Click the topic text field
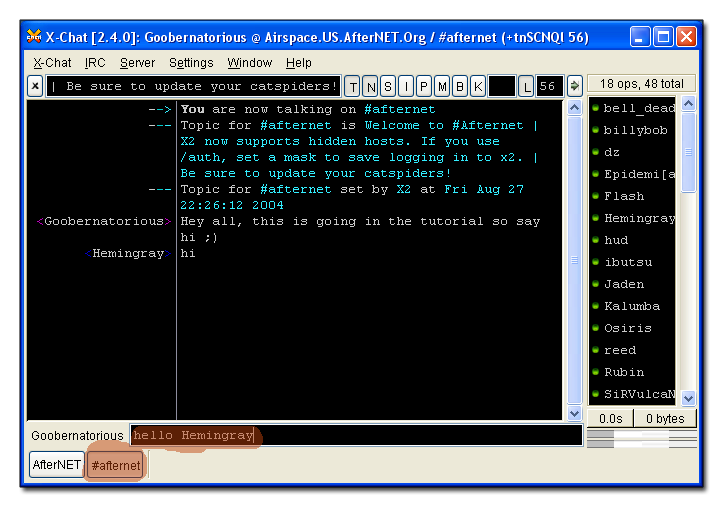The image size is (723, 507). point(193,86)
